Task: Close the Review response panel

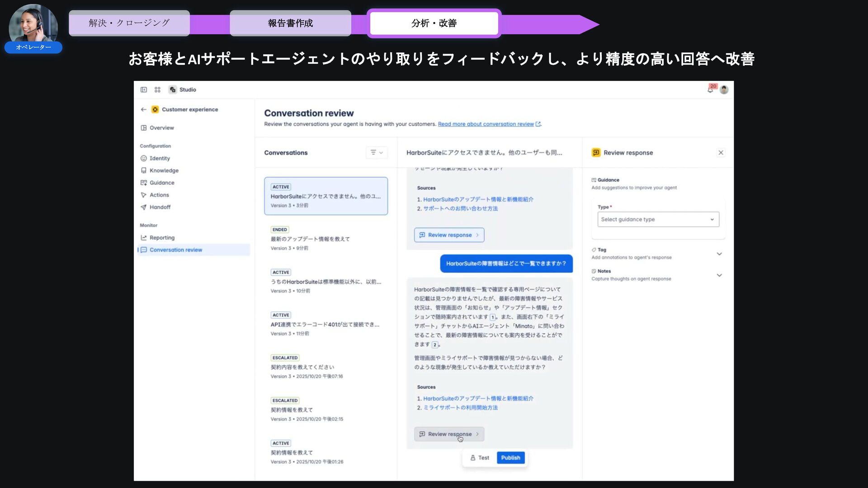Action: [721, 153]
